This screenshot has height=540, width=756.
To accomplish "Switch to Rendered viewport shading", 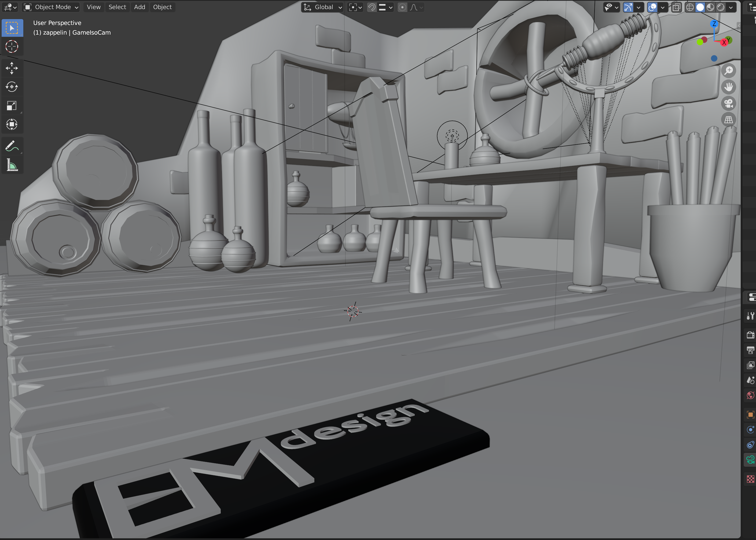I will [x=720, y=7].
